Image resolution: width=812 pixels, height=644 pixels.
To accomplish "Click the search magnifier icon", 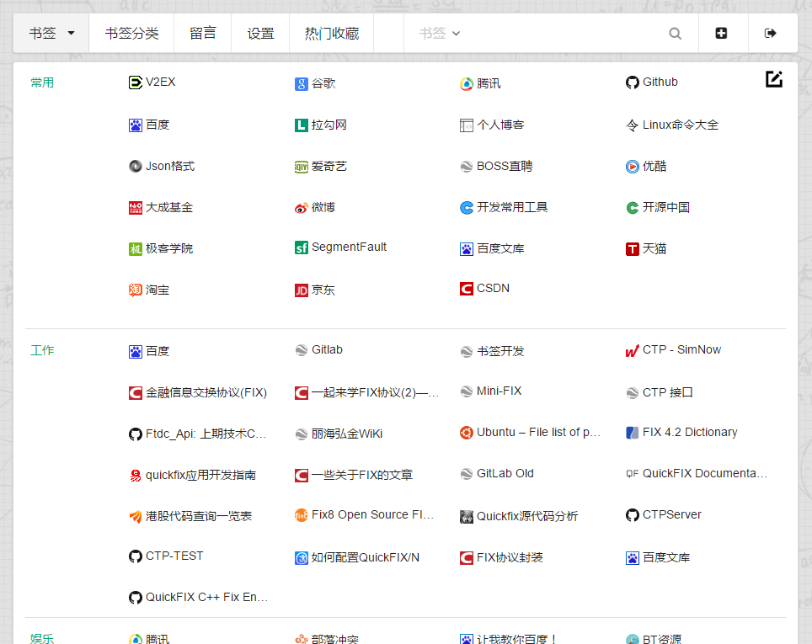I will (675, 34).
